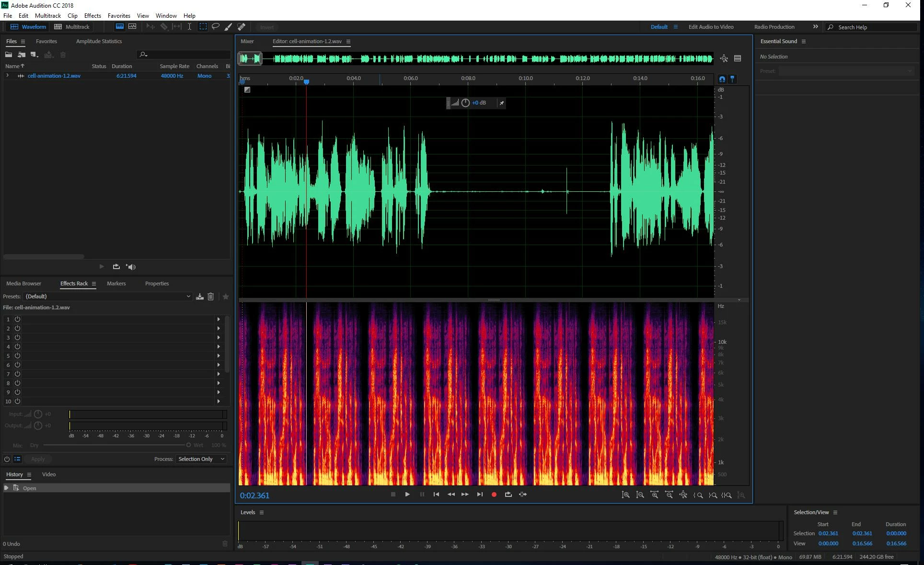Choose the Marquee Selection tool
The image size is (924, 565).
pyautogui.click(x=203, y=27)
